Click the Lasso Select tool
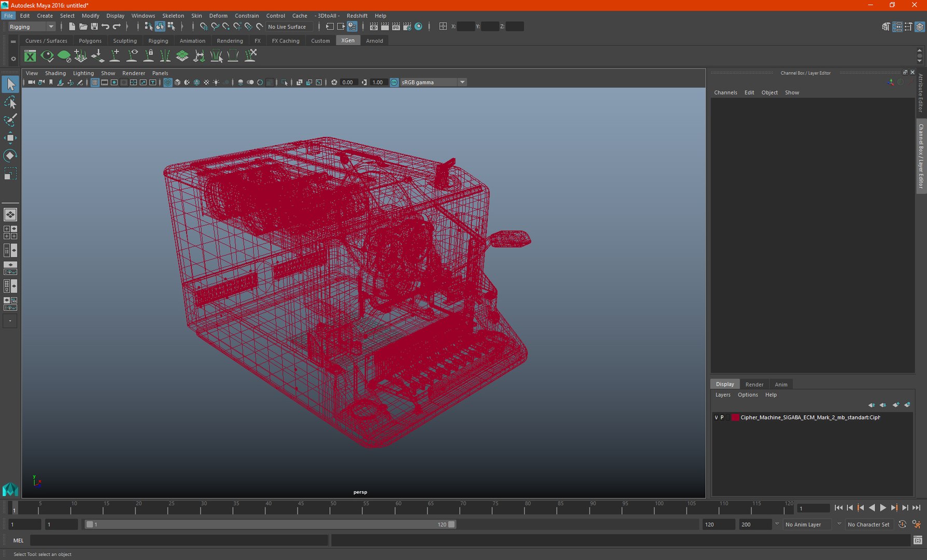 click(x=10, y=103)
